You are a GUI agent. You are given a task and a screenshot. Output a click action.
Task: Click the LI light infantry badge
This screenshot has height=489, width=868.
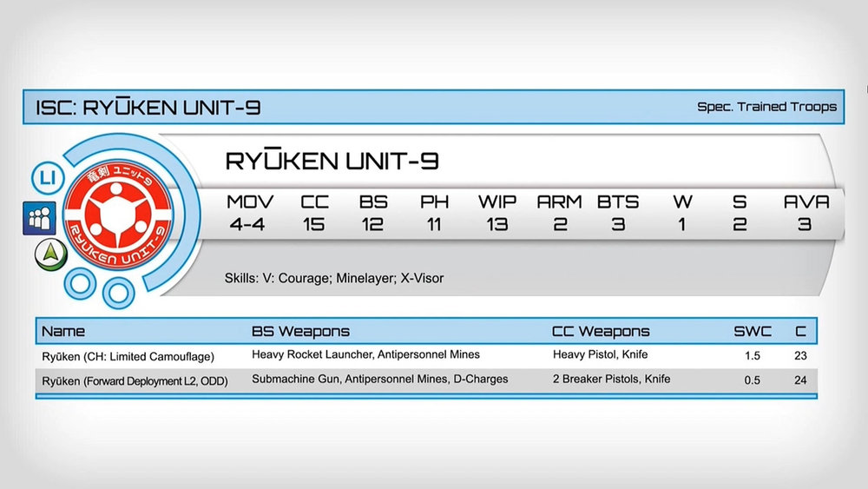click(x=48, y=178)
